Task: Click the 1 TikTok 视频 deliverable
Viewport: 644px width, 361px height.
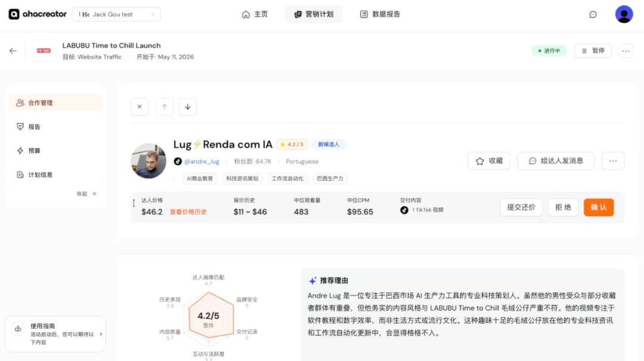Action: click(x=422, y=210)
